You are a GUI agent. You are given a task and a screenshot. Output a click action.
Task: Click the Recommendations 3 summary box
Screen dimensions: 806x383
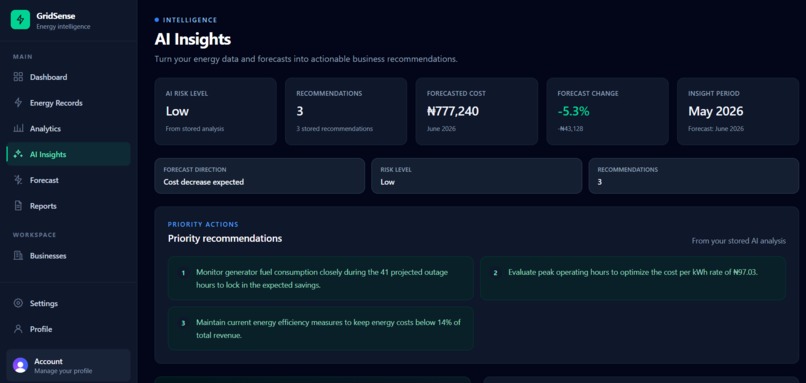[694, 176]
